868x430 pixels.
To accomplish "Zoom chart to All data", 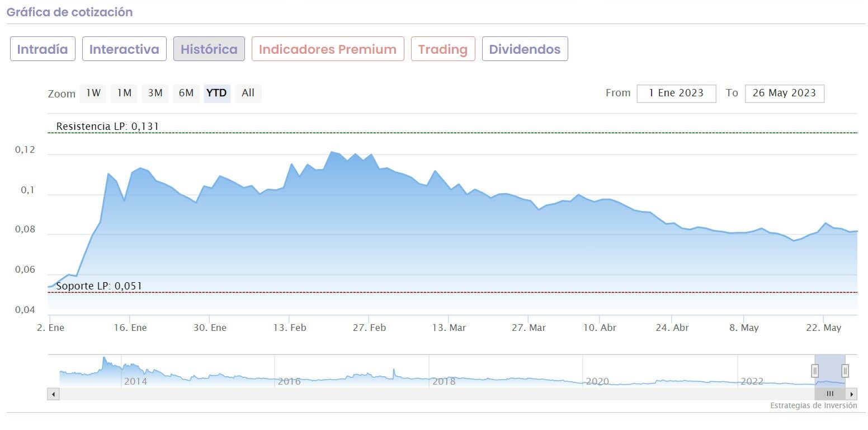I will [x=248, y=93].
